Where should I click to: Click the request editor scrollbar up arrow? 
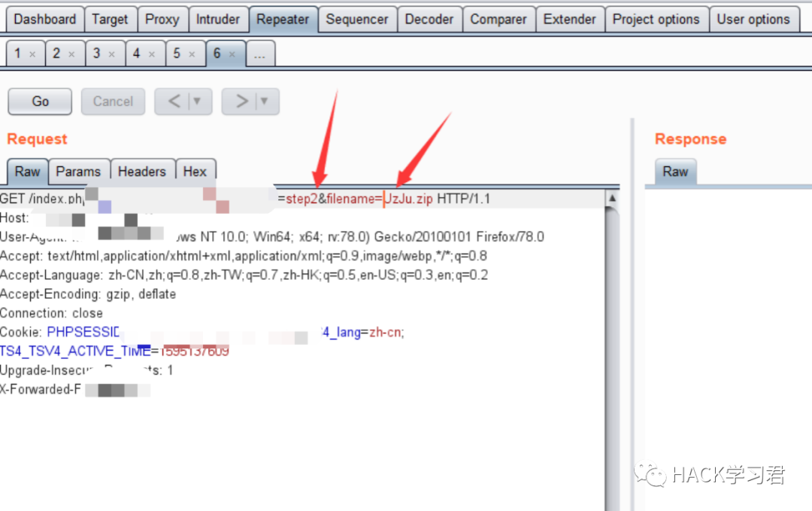612,198
